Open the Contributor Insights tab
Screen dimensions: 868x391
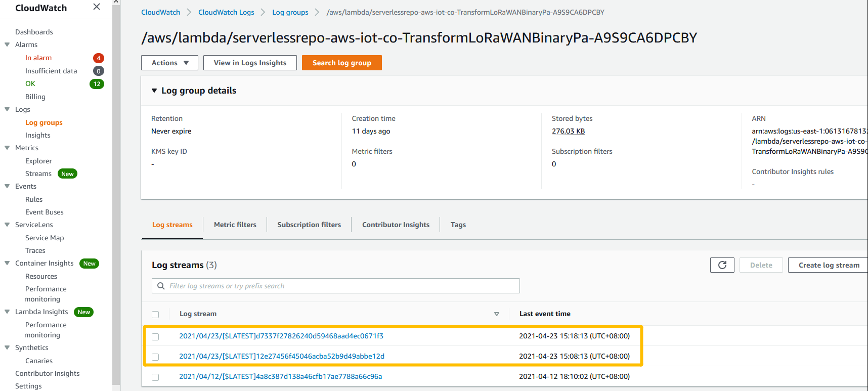(x=396, y=225)
